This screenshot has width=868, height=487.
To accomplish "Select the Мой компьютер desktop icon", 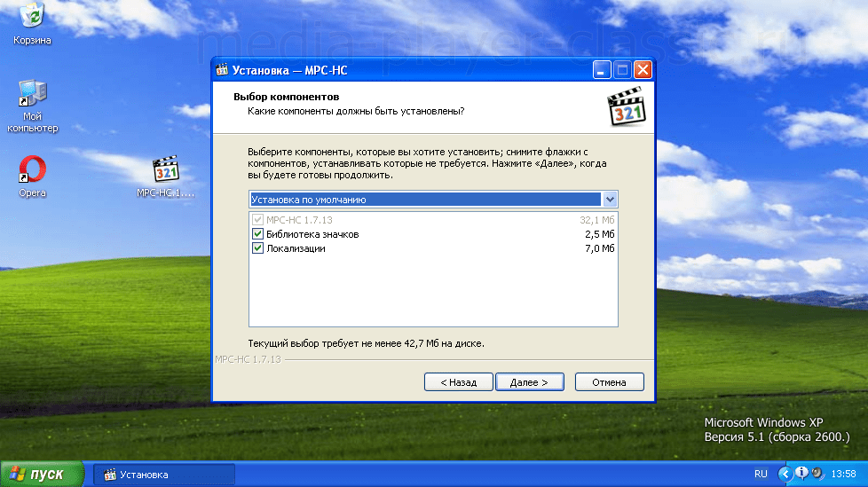I will pos(32,106).
